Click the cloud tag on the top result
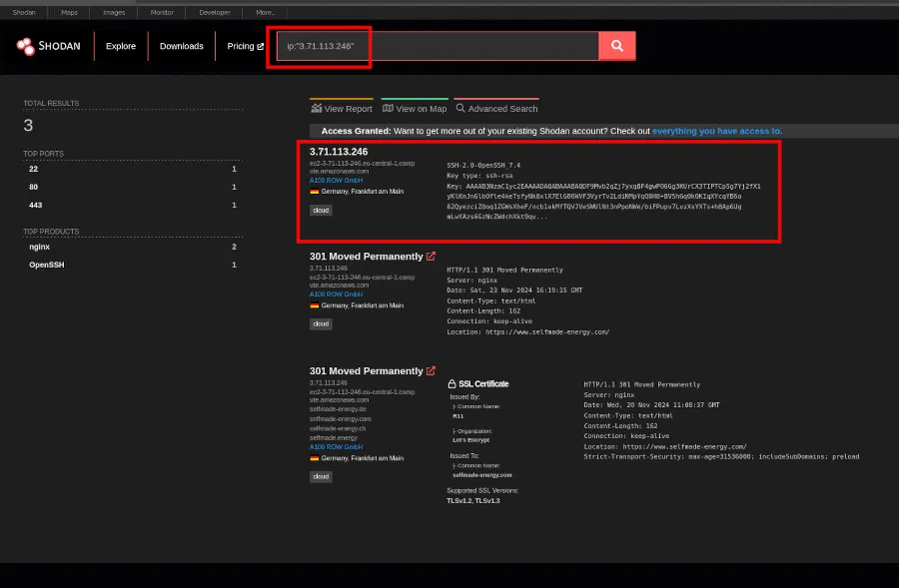 click(320, 211)
